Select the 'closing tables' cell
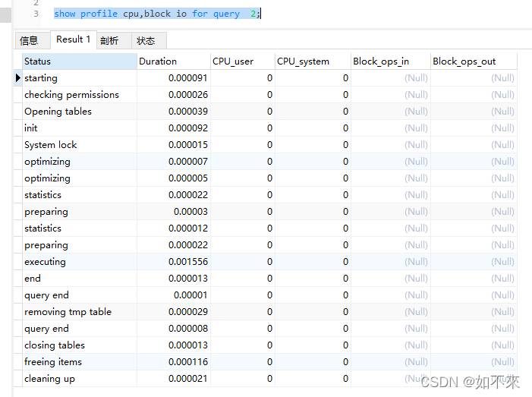 (80, 345)
